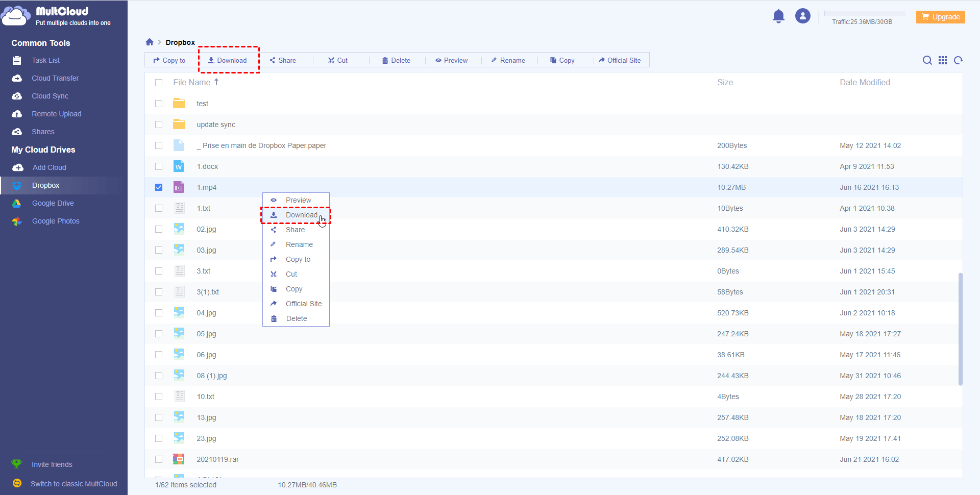Click the vertical scrollbar of file list
This screenshot has width=980, height=495.
tap(960, 329)
